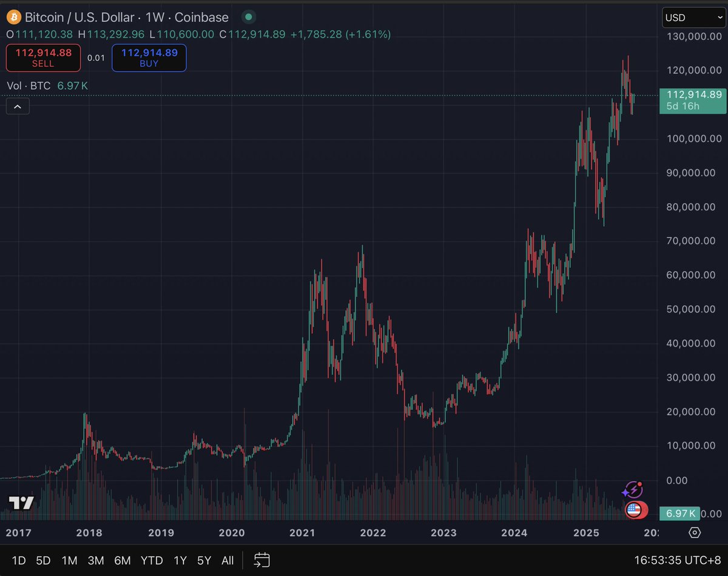Click the 2025 label on time axis
Image resolution: width=728 pixels, height=576 pixels.
point(586,533)
